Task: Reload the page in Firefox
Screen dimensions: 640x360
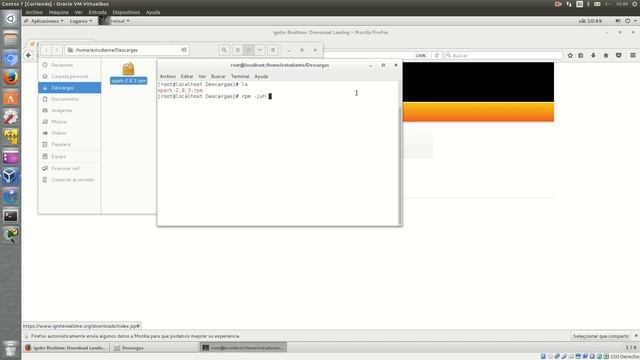Action: pos(437,55)
